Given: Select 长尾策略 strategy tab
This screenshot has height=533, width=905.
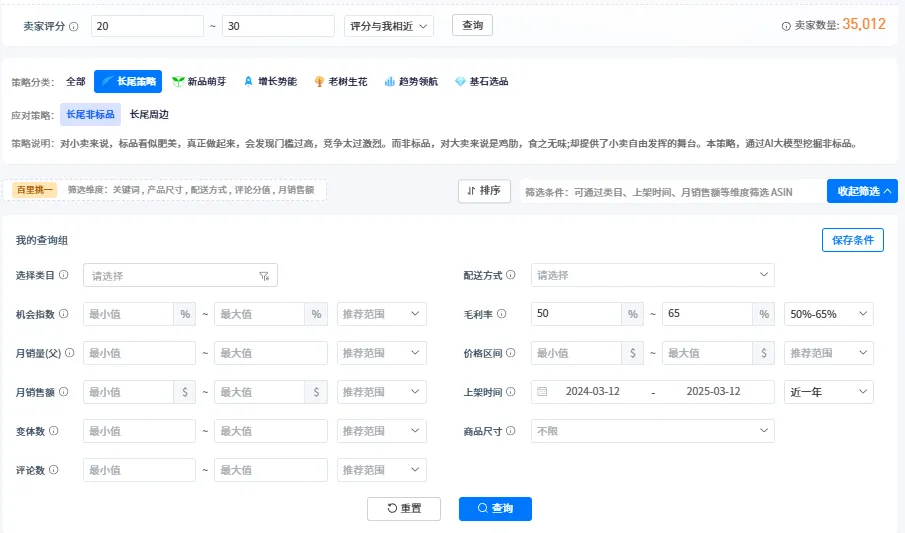Looking at the screenshot, I should (128, 81).
